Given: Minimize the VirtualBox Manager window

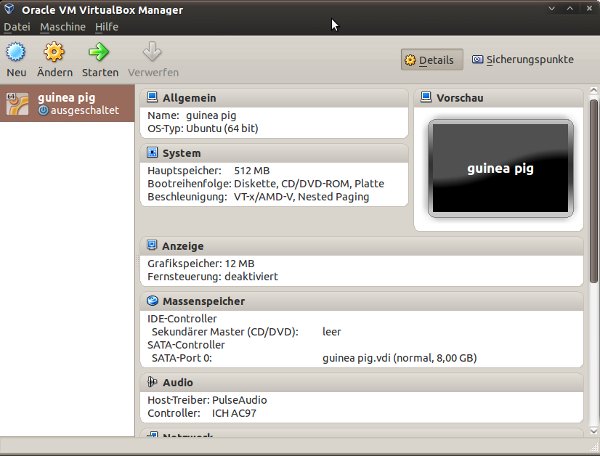Looking at the screenshot, I should click(x=551, y=8).
